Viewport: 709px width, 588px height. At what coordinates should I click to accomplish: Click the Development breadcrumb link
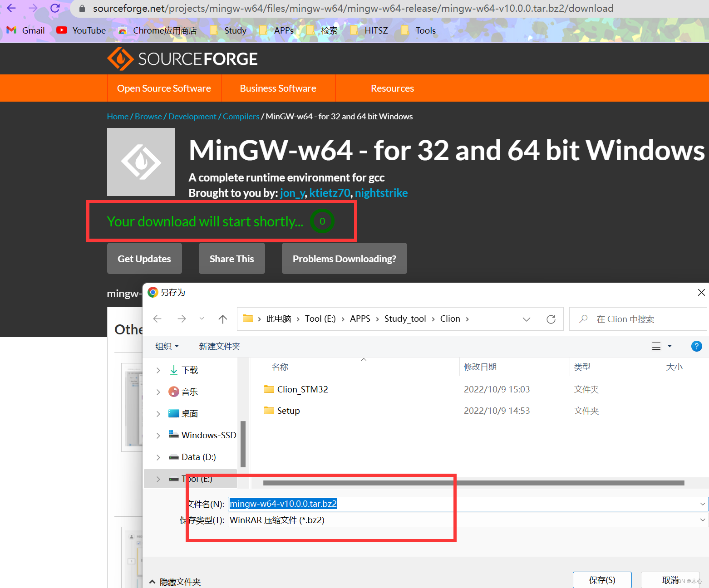point(192,117)
